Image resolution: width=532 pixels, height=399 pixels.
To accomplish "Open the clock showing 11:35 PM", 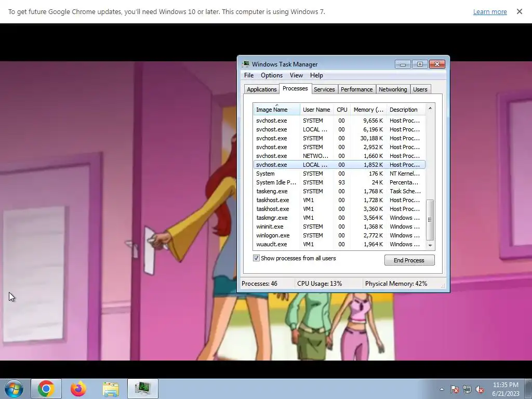I will click(506, 389).
